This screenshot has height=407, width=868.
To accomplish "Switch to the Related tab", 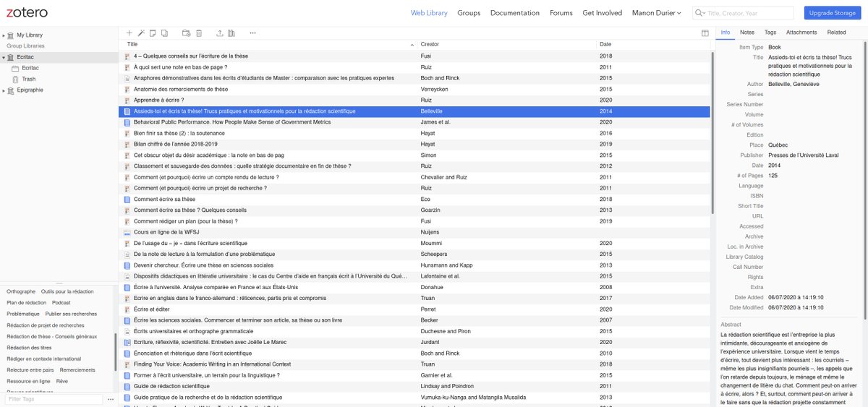I will (x=836, y=33).
